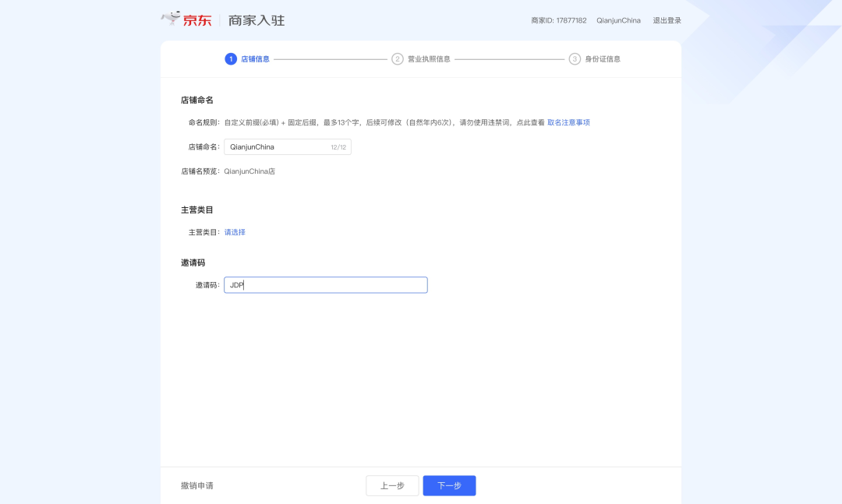
Task: Click the 商家入驻 page title
Action: (256, 20)
